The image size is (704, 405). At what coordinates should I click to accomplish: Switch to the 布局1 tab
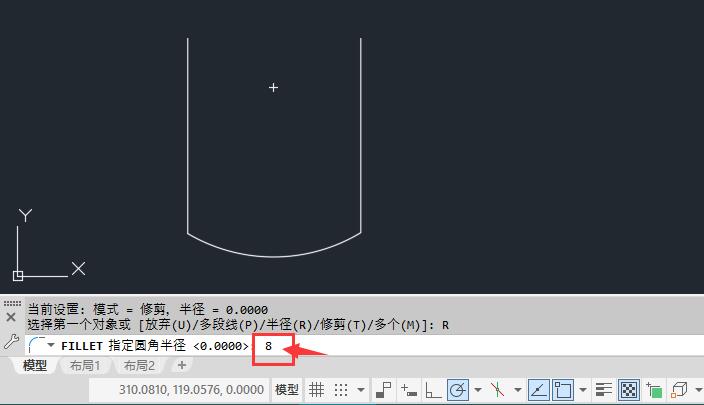click(84, 366)
